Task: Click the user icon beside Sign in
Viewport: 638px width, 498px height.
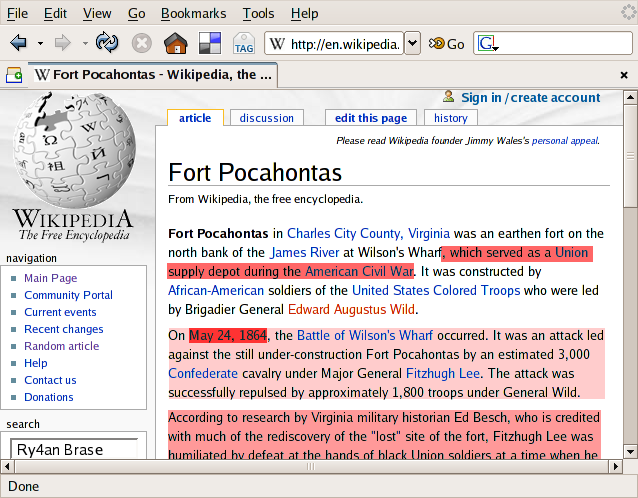Action: pyautogui.click(x=448, y=97)
